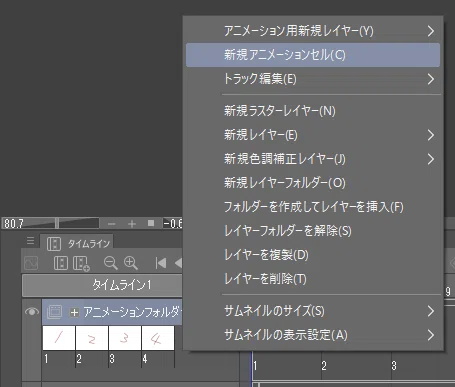
Task: Expand arrow beside アニメーション用新規レイヤー(Y)
Action: pyautogui.click(x=431, y=31)
